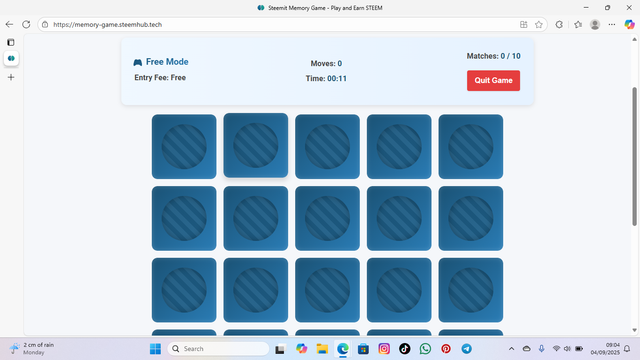Reload the memory game page
The width and height of the screenshot is (640, 360).
click(26, 24)
